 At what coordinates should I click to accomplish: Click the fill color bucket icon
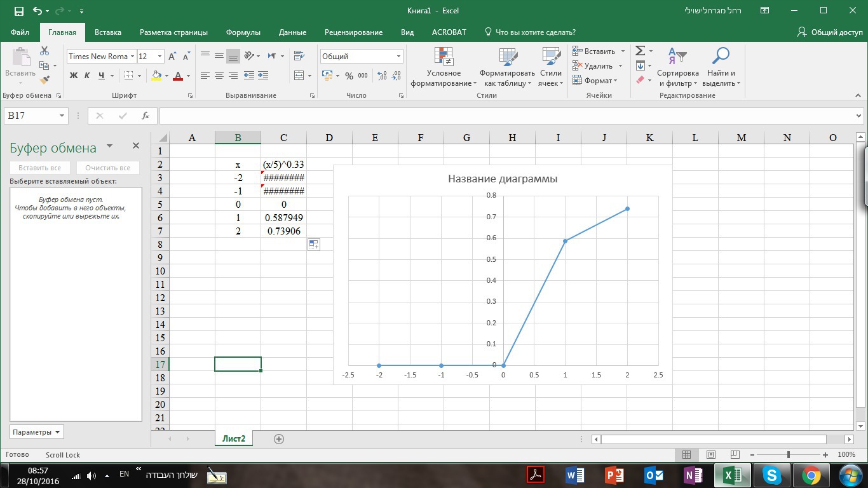[156, 76]
